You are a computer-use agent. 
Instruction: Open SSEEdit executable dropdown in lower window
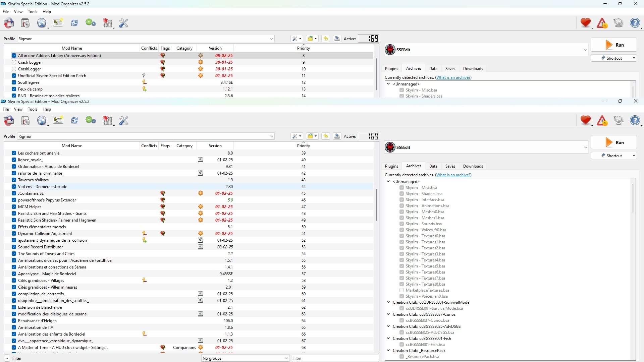(486, 147)
